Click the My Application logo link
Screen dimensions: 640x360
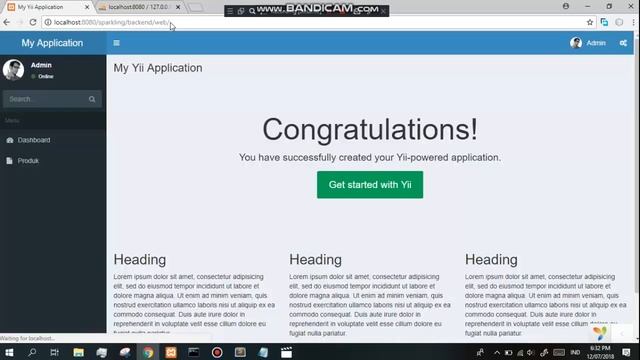pyautogui.click(x=52, y=43)
